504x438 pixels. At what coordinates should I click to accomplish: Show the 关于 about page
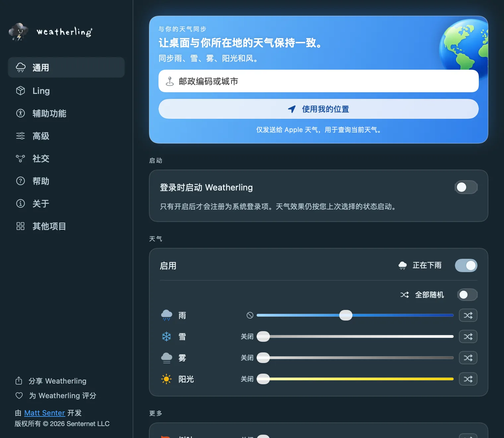(66, 203)
